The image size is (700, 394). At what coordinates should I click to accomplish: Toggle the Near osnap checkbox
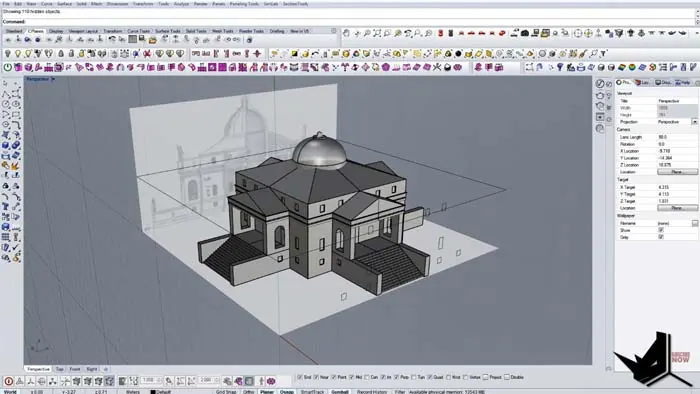[316, 377]
